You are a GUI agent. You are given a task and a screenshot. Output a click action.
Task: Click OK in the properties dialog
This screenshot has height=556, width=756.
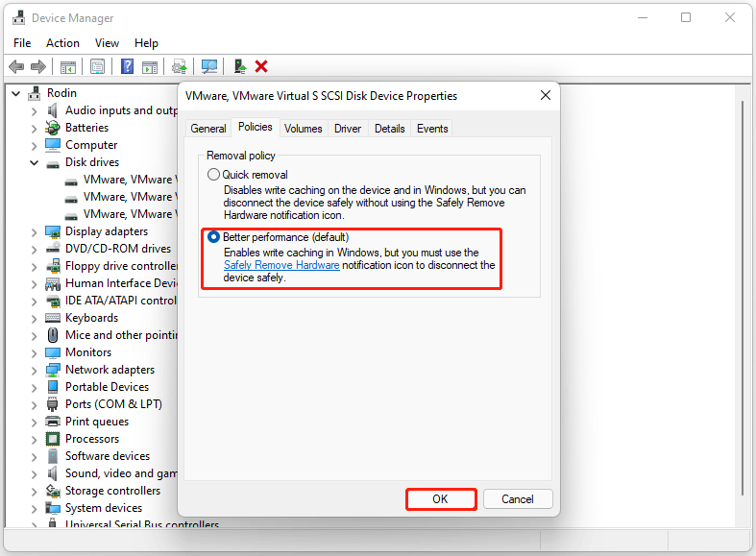coord(441,499)
